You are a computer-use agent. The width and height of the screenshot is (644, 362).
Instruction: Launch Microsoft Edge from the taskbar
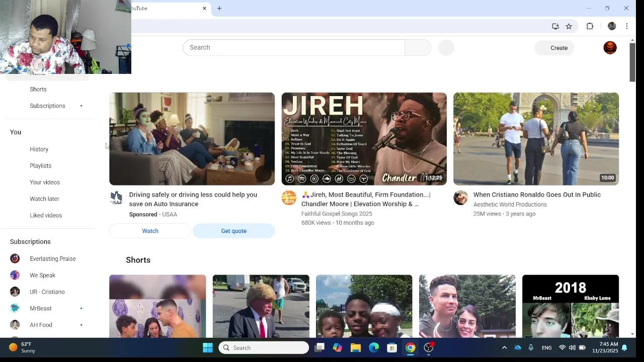pos(374,347)
